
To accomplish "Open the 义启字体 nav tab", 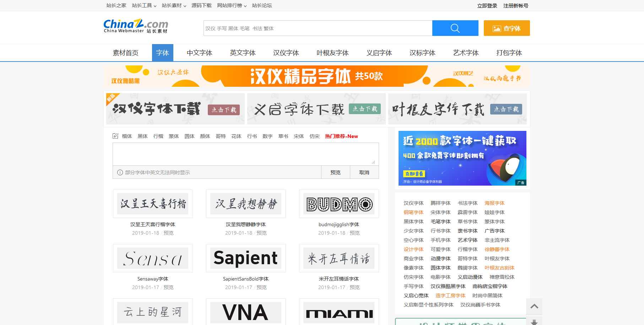I will click(379, 53).
